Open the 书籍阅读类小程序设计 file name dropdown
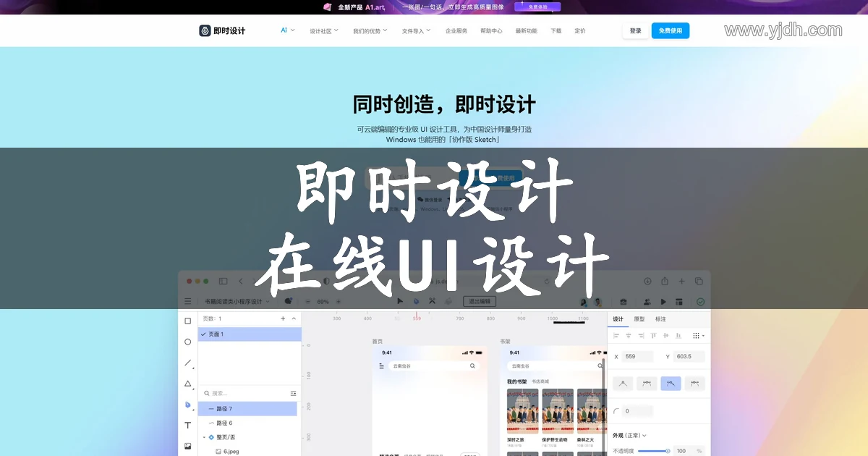Viewport: 868px width, 456px height. tap(237, 302)
